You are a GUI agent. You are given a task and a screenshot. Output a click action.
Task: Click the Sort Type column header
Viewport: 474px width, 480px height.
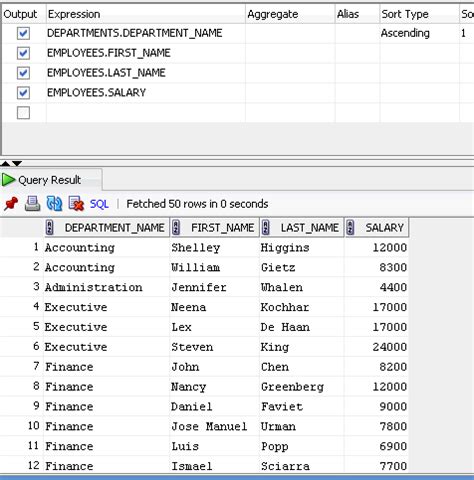click(x=419, y=14)
